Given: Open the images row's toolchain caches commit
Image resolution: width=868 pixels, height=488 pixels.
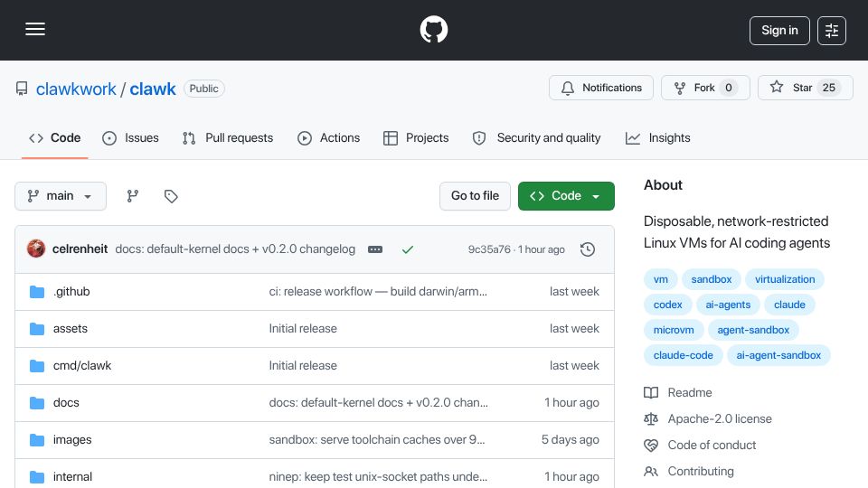Looking at the screenshot, I should tap(377, 440).
